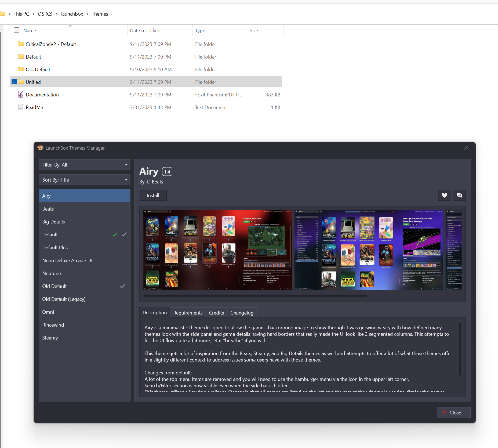The width and height of the screenshot is (498, 448).
Task: Click the folder icon at breadcrumb start
Action: [x=3, y=14]
